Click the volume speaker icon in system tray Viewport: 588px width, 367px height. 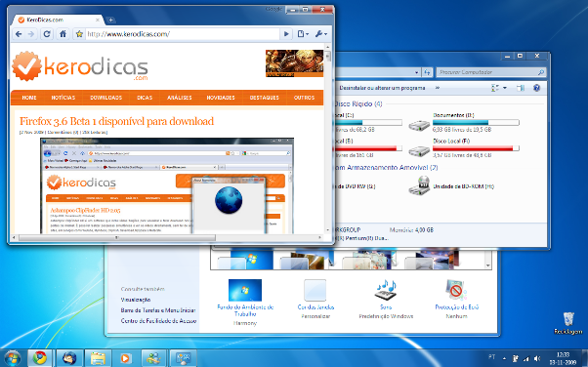(x=536, y=359)
